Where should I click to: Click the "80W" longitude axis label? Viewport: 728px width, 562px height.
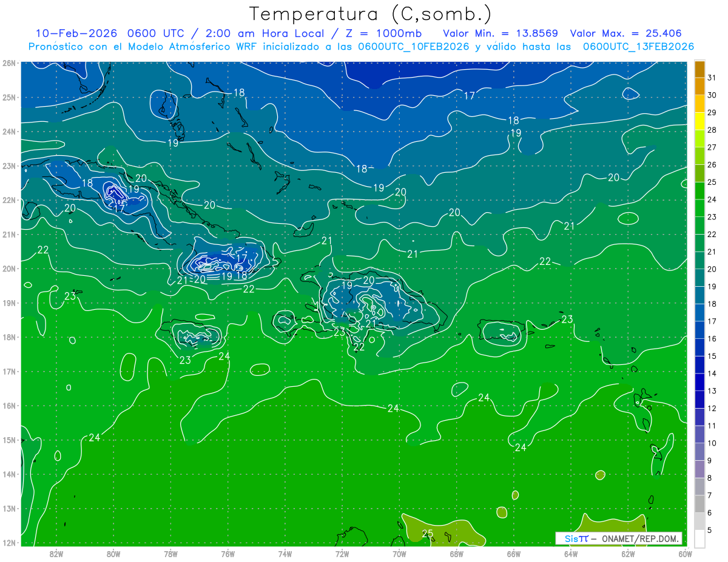click(113, 554)
